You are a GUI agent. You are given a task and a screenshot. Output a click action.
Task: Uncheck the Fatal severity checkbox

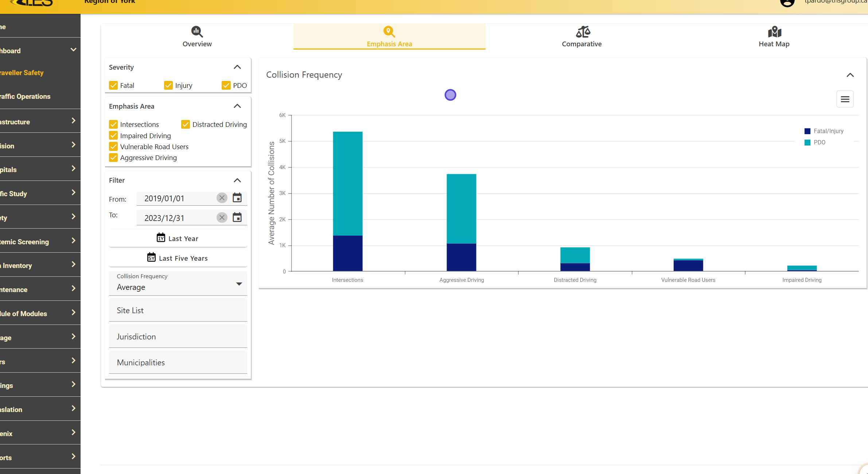[113, 85]
